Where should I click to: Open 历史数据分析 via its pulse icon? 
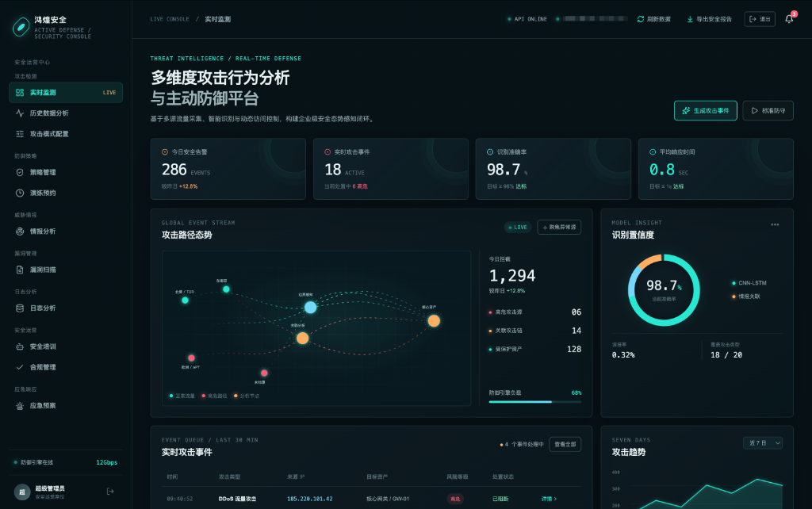coord(20,113)
